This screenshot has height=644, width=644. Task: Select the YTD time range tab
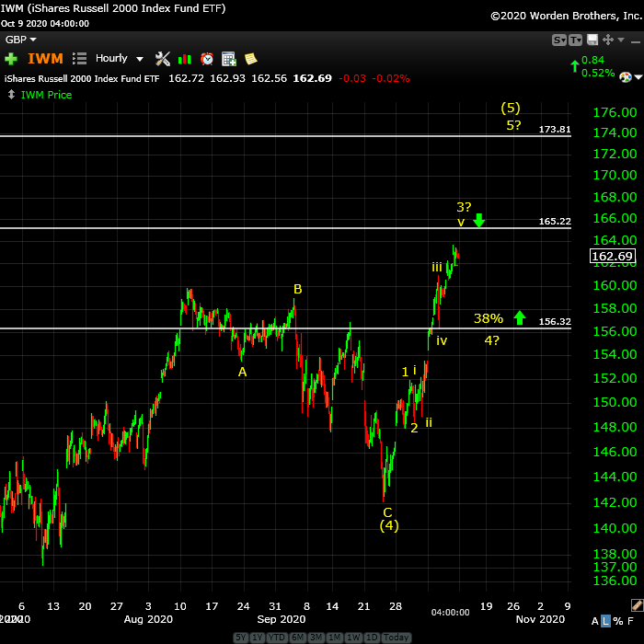tap(277, 638)
